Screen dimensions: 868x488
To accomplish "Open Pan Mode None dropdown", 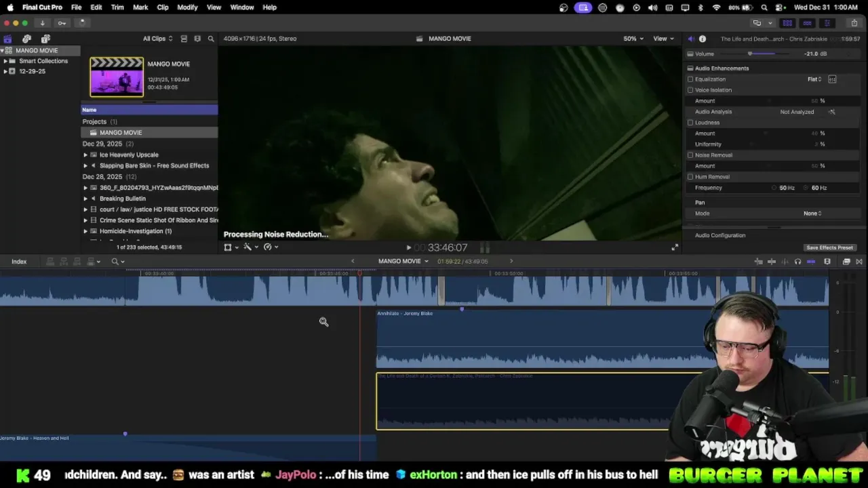I will click(812, 213).
